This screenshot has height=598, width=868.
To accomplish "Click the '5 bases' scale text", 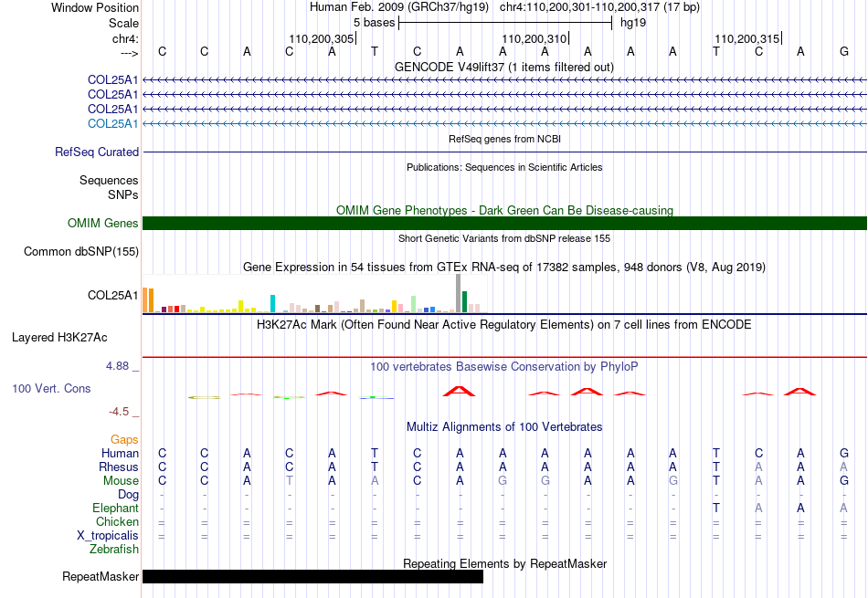I will (375, 23).
